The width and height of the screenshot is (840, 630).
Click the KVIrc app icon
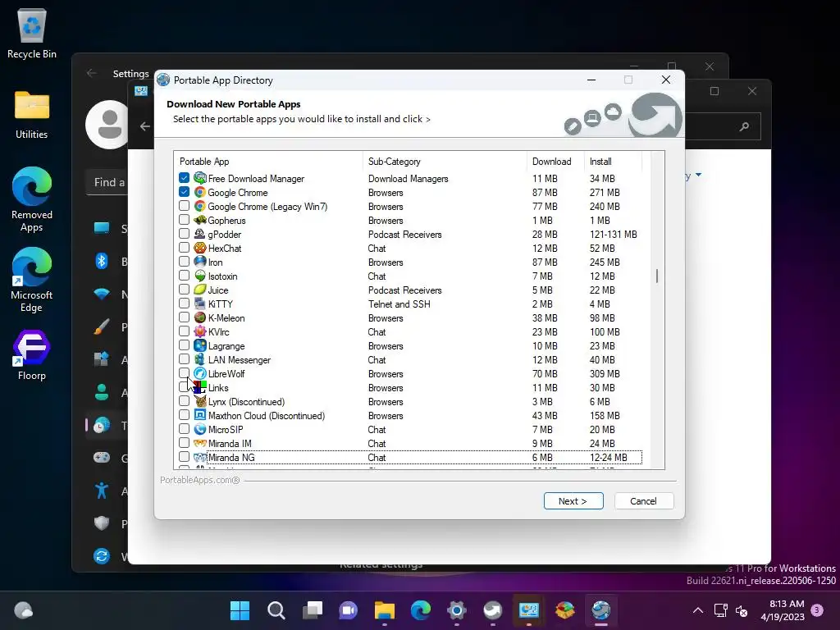pyautogui.click(x=200, y=331)
